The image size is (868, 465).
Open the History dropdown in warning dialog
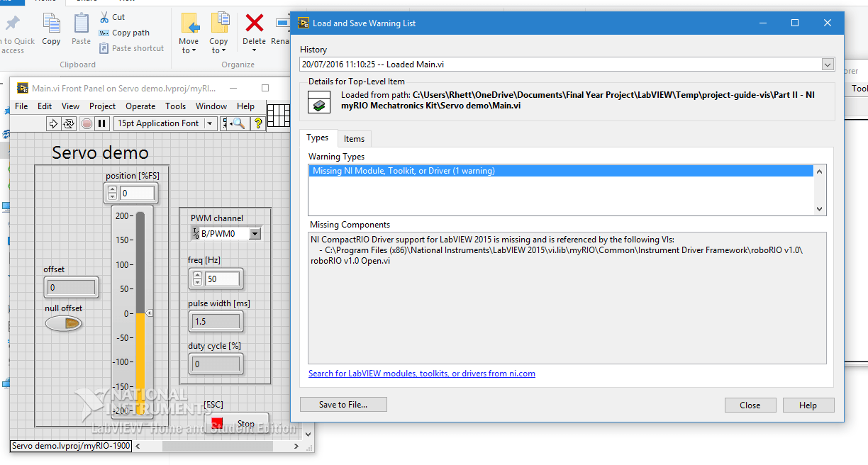[x=828, y=65]
